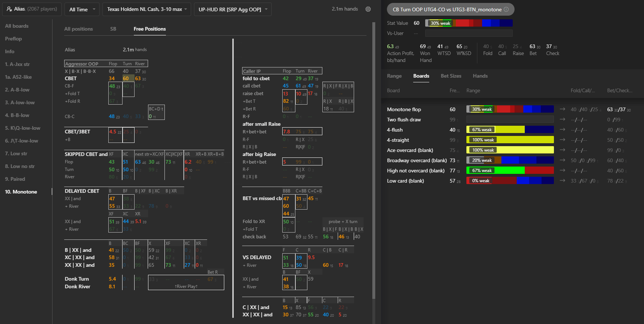This screenshot has height=324, width=644.
Task: Open the Bet Sizes tab
Action: point(451,76)
